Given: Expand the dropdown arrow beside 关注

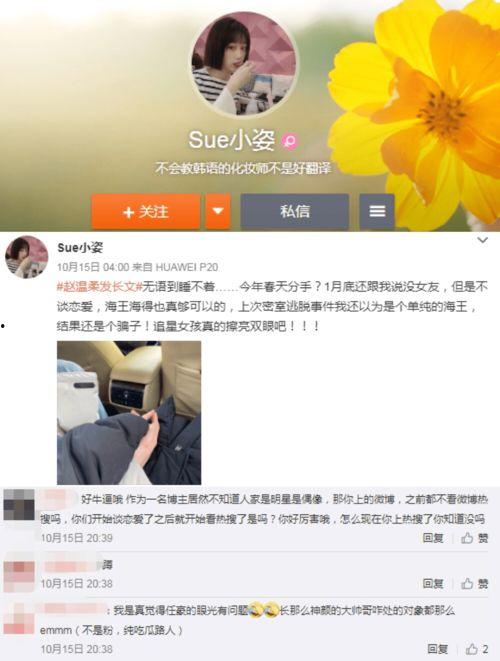Looking at the screenshot, I should [218, 211].
